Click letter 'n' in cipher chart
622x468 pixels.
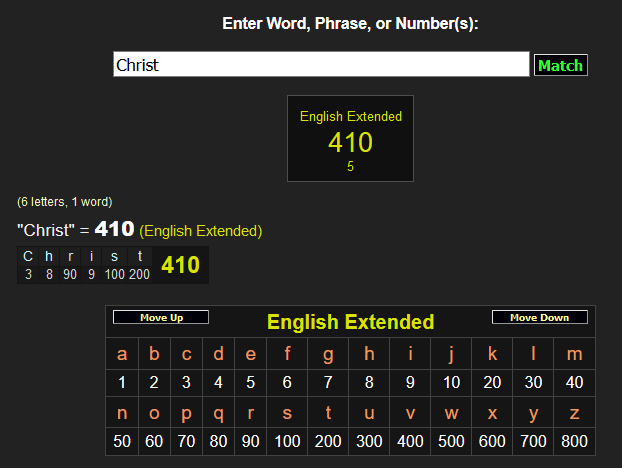coord(122,412)
